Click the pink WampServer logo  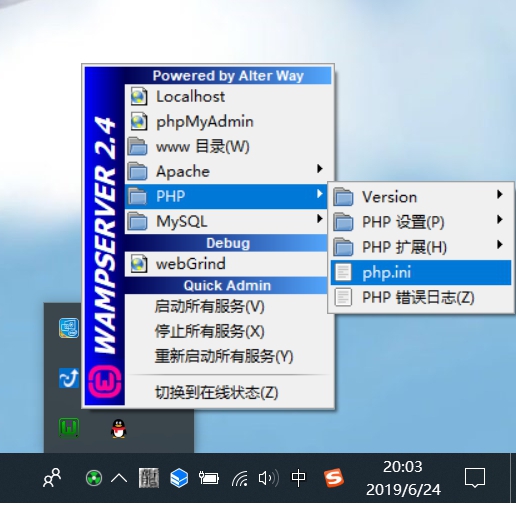104,382
